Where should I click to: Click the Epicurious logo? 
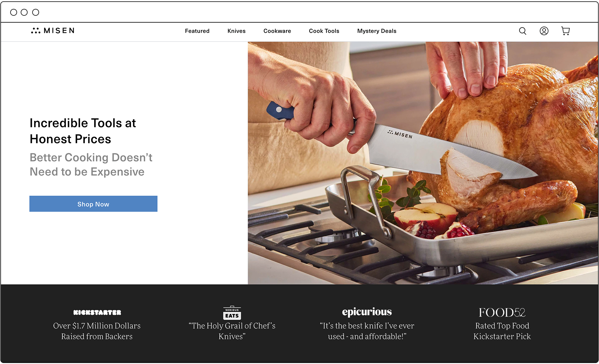point(367,312)
